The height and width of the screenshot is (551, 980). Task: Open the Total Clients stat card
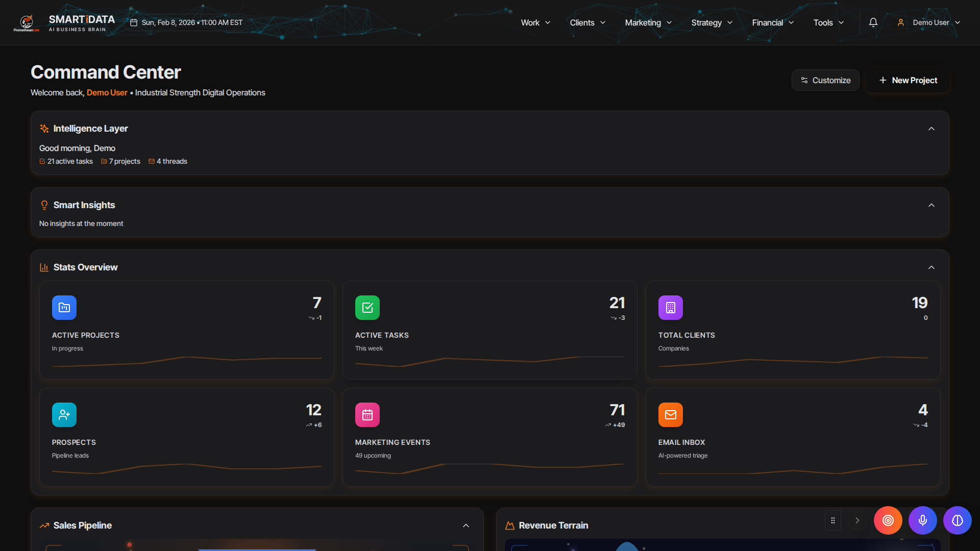(793, 330)
